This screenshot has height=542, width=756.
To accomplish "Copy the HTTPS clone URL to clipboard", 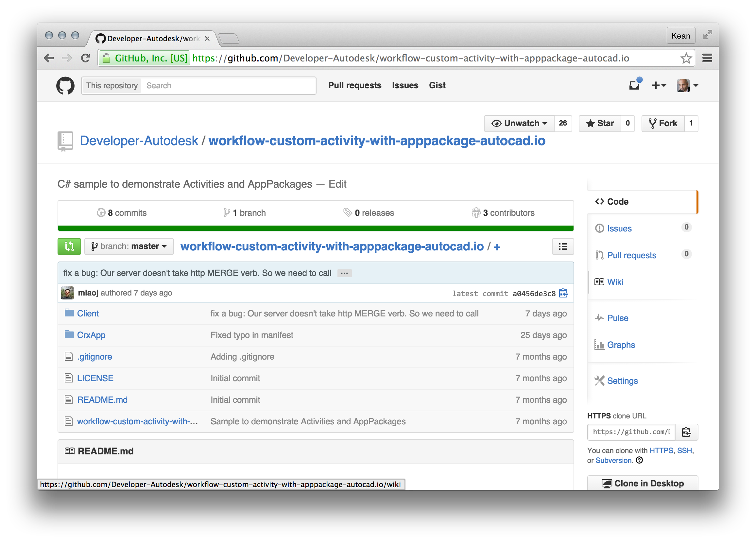I will (686, 432).
